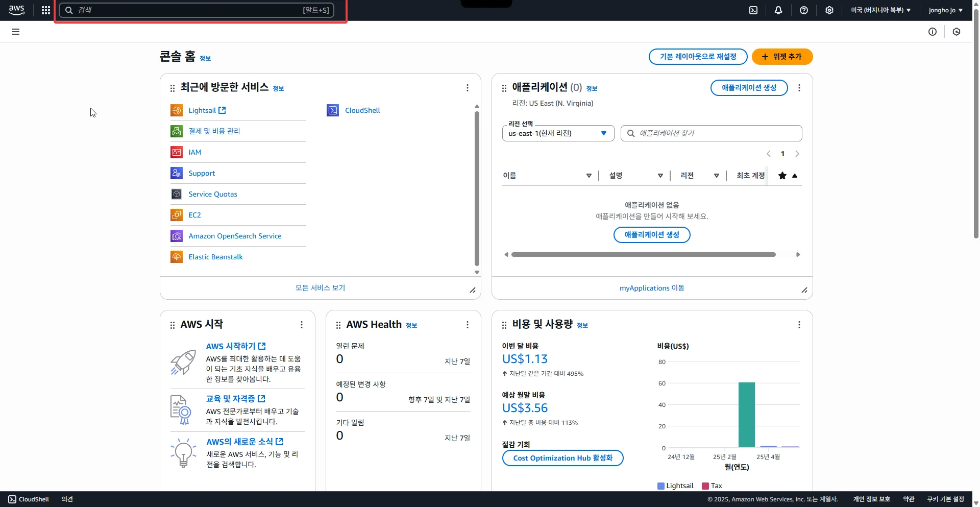Open the AWS 시작하기 link
980x507 pixels.
tap(236, 346)
